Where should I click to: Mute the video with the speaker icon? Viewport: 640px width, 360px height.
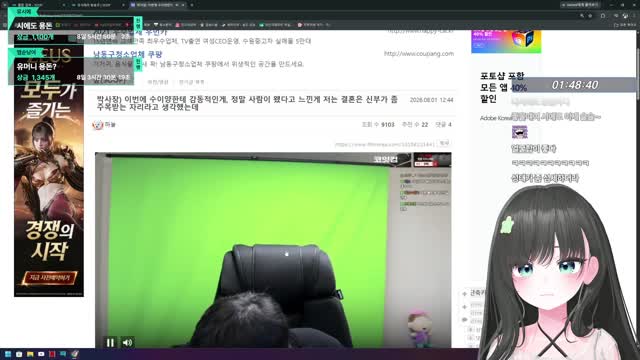pos(127,342)
